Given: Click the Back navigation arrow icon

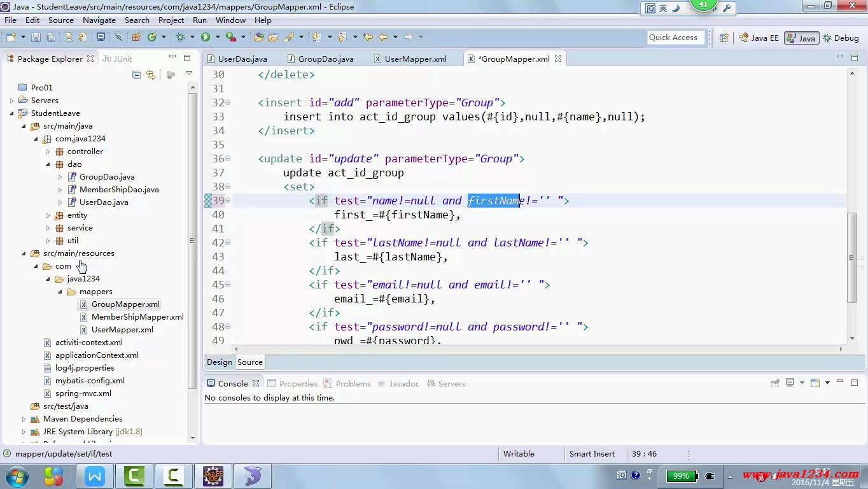Looking at the screenshot, I should pos(383,38).
